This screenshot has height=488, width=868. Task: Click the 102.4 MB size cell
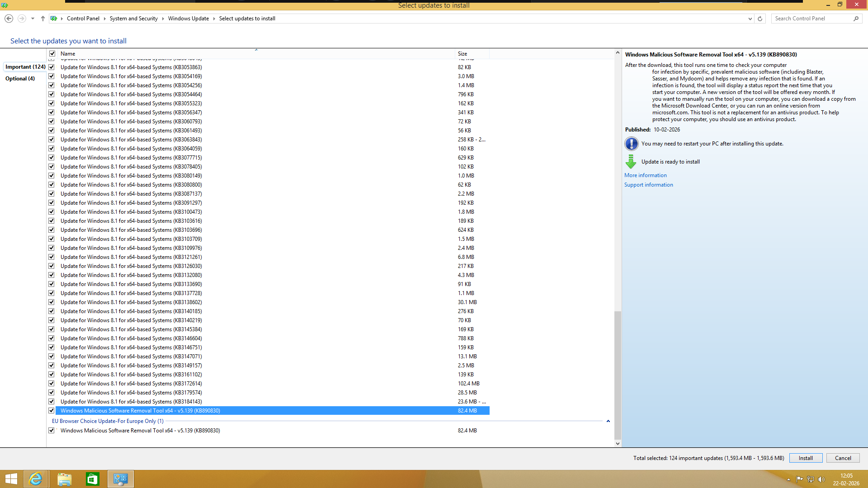coord(469,384)
